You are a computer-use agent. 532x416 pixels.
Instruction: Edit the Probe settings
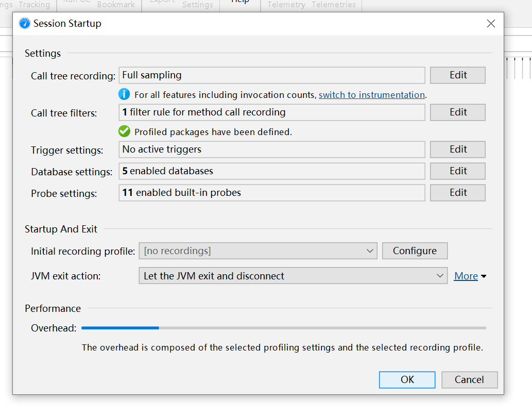coord(457,193)
